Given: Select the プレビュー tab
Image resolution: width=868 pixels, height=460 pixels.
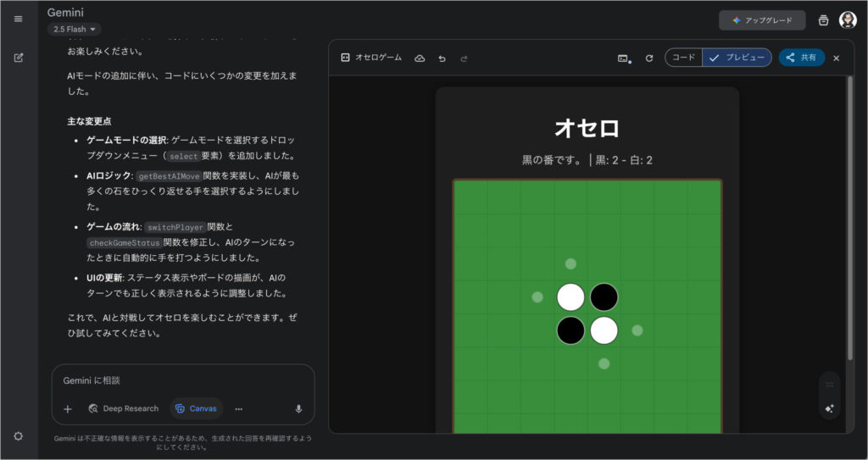Looking at the screenshot, I should [x=737, y=58].
